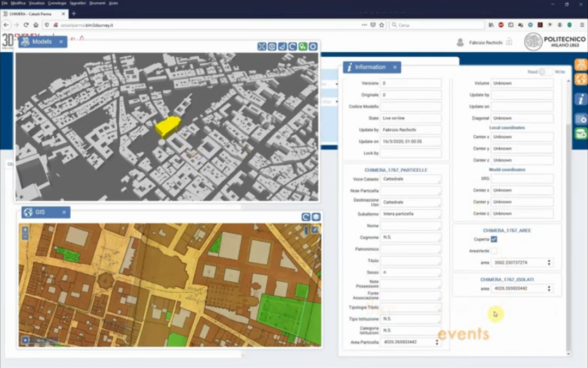Image resolution: width=588 pixels, height=368 pixels.
Task: Click the circle icon at end of Models toolbar
Action: pos(313,46)
